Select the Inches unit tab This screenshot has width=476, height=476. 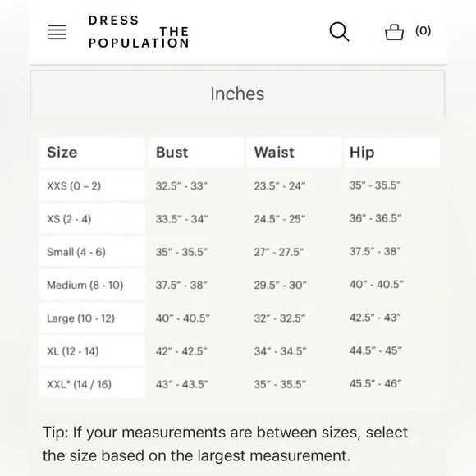pyautogui.click(x=237, y=94)
